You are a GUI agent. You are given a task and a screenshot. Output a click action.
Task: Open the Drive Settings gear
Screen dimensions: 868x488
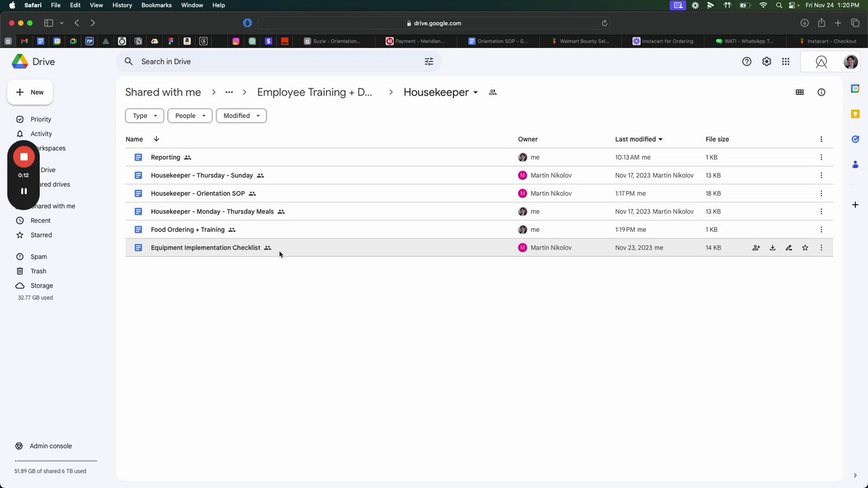pos(766,62)
